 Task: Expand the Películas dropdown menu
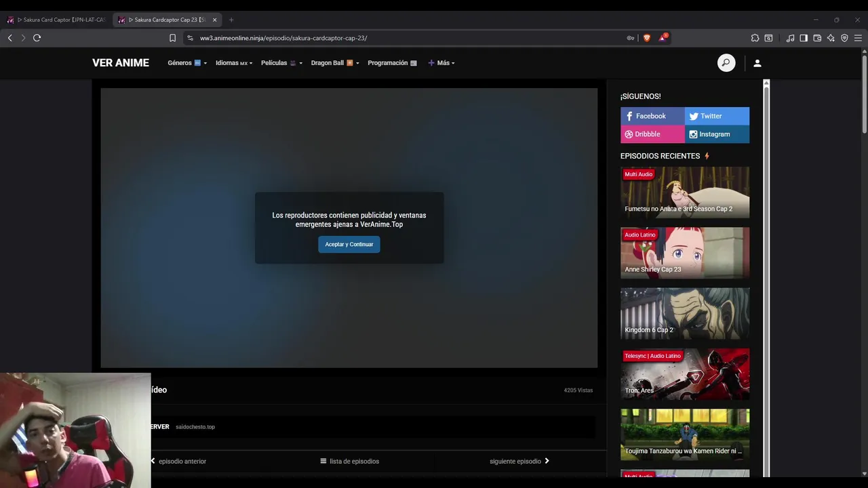click(281, 63)
